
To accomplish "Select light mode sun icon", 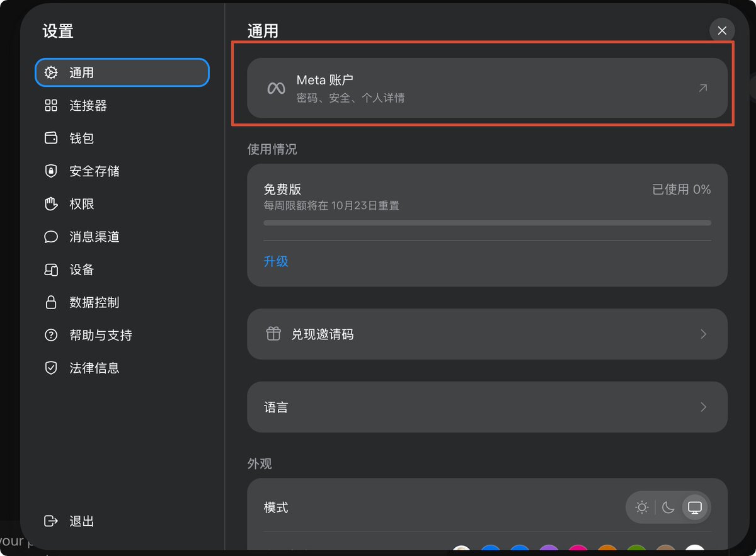I will pyautogui.click(x=642, y=507).
